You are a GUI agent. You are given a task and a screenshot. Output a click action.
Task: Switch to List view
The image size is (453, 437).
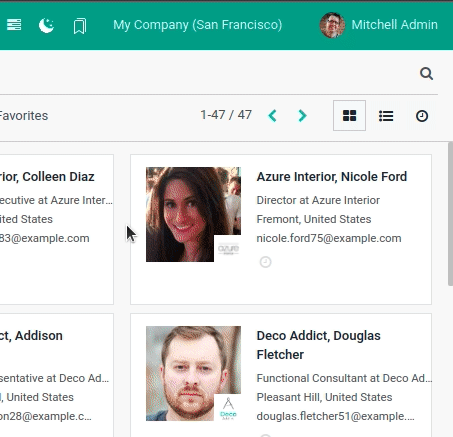pyautogui.click(x=386, y=116)
